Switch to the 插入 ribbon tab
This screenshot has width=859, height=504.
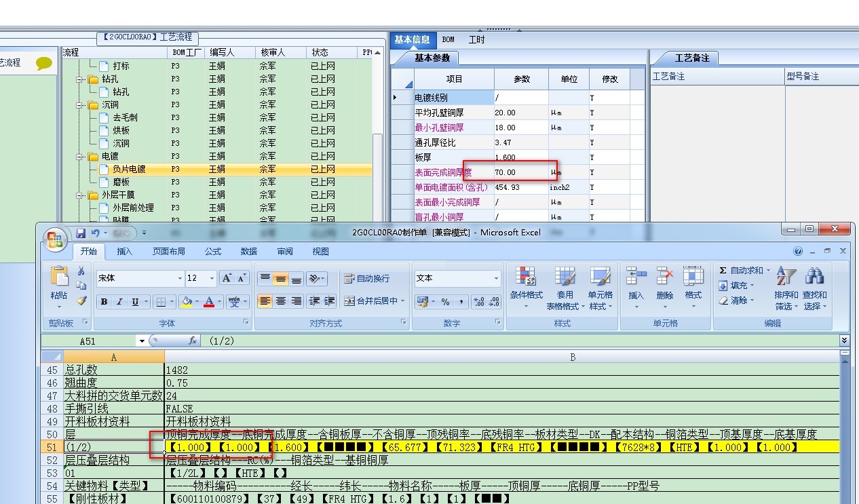(x=125, y=251)
